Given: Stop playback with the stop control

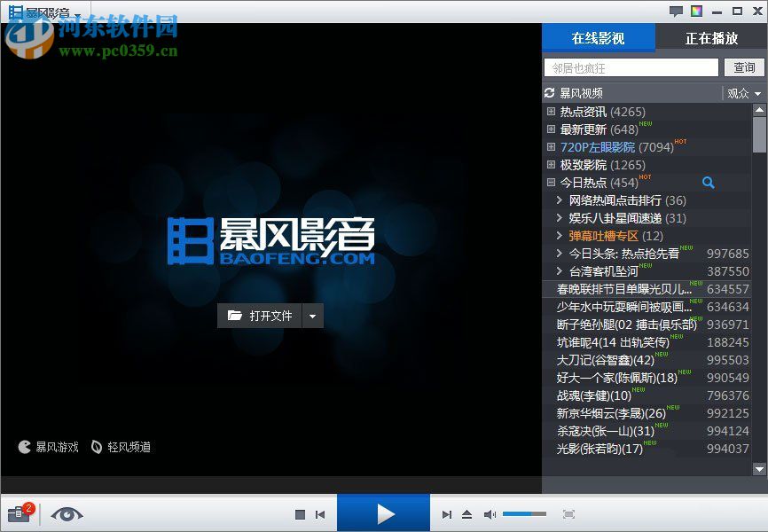Looking at the screenshot, I should [x=300, y=513].
